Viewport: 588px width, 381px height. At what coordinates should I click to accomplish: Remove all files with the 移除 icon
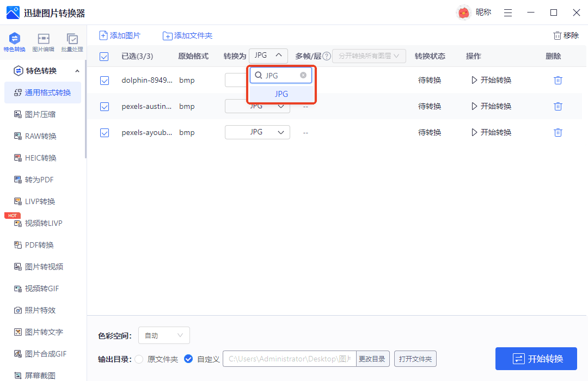pos(566,35)
